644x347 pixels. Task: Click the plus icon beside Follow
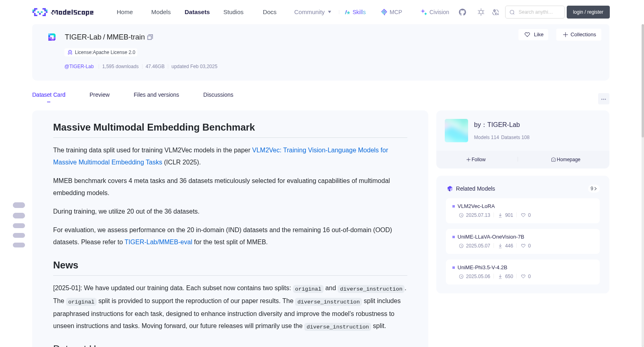tap(469, 160)
